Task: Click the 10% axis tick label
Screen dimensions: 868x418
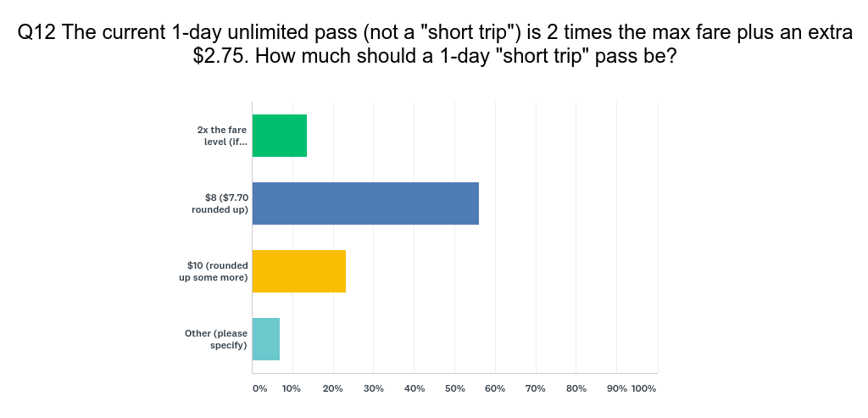Action: (x=292, y=388)
